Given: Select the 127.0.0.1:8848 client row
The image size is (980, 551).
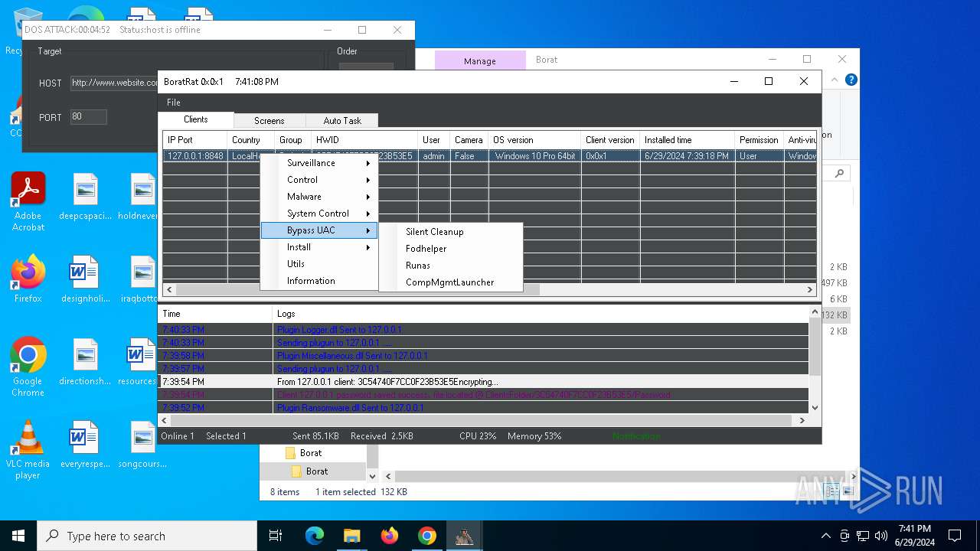Looking at the screenshot, I should click(490, 156).
